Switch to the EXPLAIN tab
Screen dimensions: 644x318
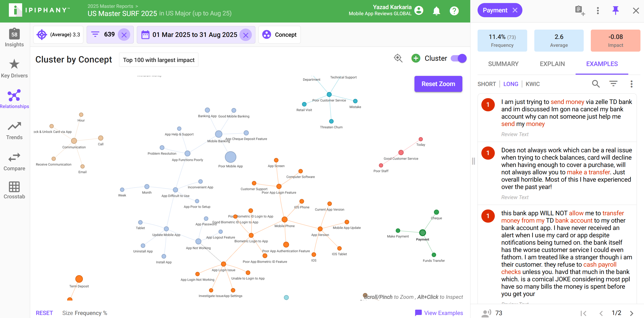(x=552, y=64)
